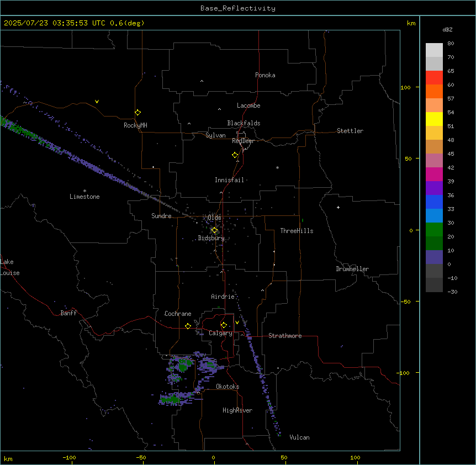Select the Drumheller label
Image resolution: width=476 pixels, height=465 pixels.
click(x=352, y=269)
